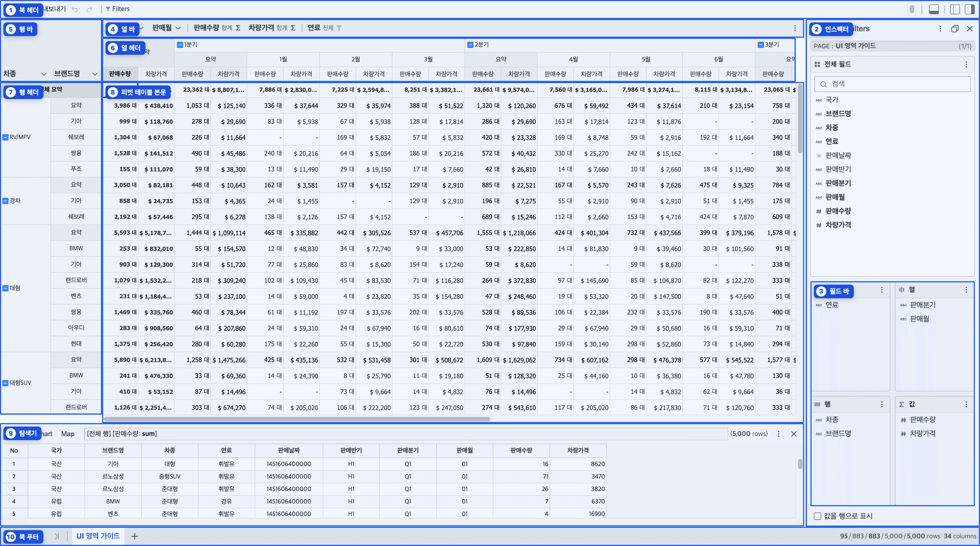Click the 판매반기 column header in explorer table
Viewport: 980px width, 546px height.
pos(351,451)
